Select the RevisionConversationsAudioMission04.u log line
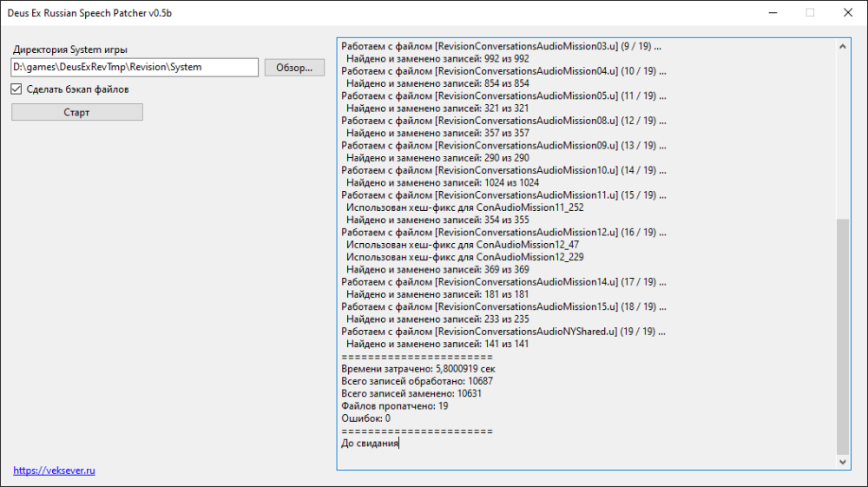 (x=503, y=71)
